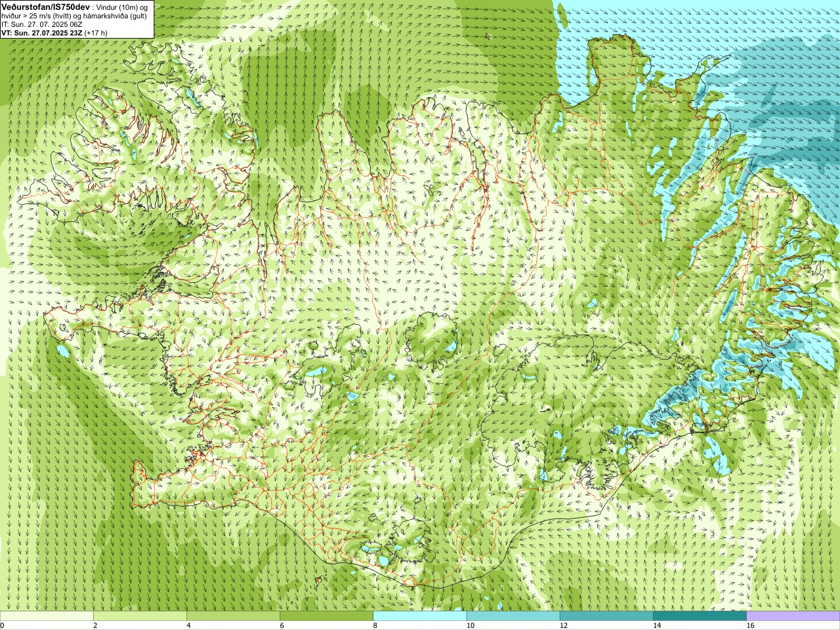
Task: Click the "14" legend scale label
Action: coord(657,625)
